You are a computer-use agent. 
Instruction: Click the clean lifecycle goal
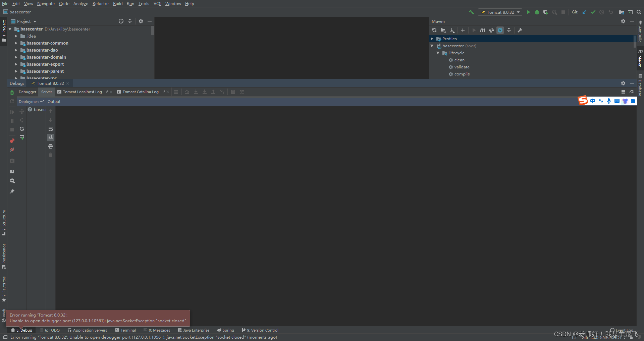pos(459,60)
